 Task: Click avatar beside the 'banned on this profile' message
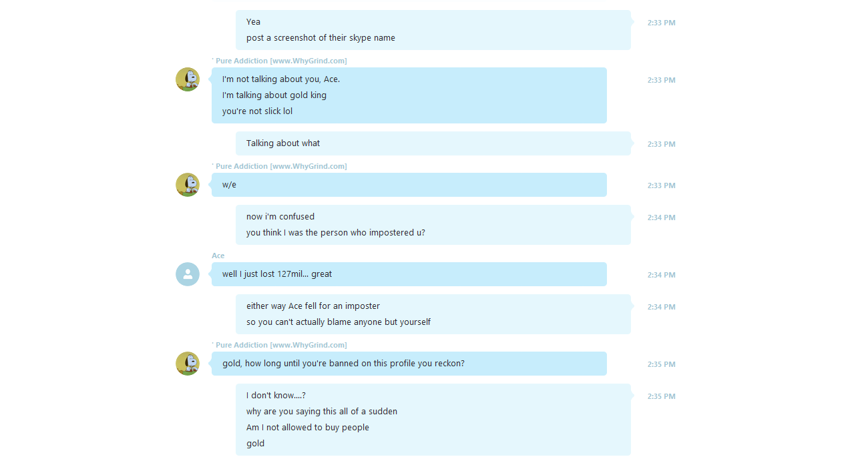tap(188, 364)
